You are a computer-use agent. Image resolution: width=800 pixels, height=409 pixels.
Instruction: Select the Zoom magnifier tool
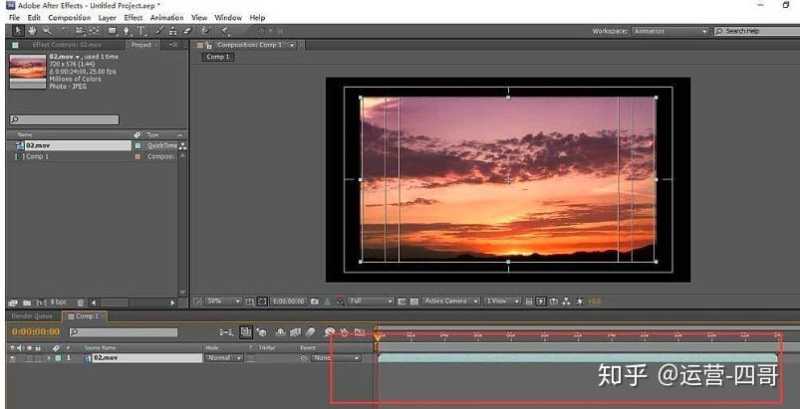[45, 31]
